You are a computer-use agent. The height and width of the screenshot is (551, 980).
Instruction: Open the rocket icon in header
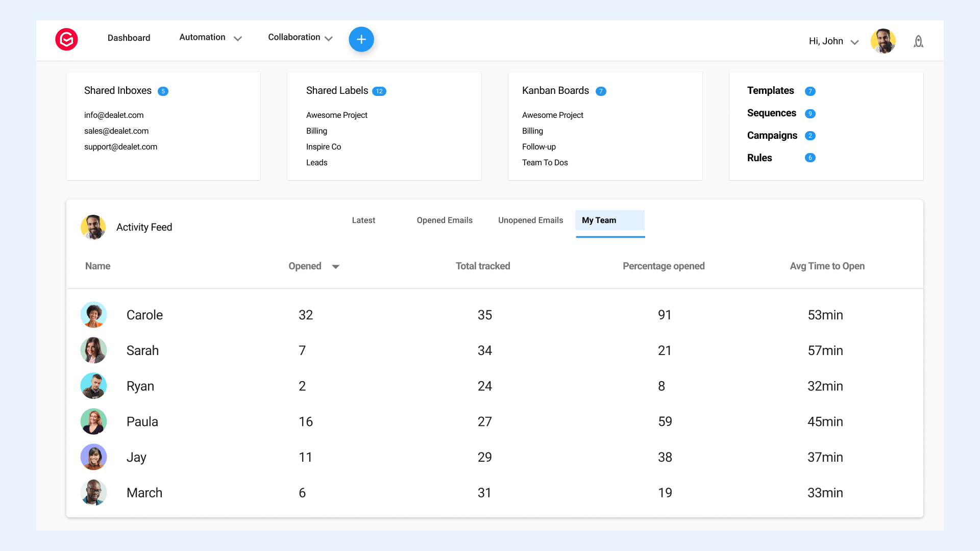(x=918, y=41)
